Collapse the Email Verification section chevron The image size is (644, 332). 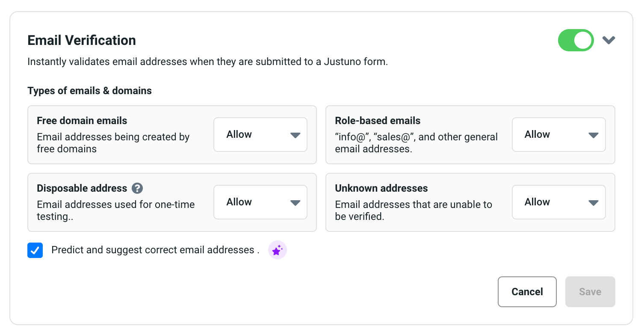tap(609, 40)
